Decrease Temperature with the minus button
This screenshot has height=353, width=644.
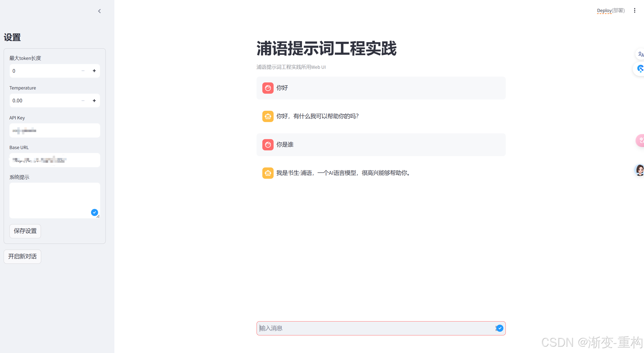point(83,101)
